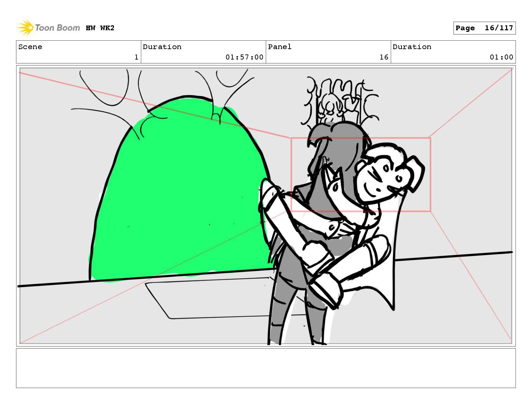The width and height of the screenshot is (532, 412).
Task: Click the Panel label
Action: pos(279,47)
